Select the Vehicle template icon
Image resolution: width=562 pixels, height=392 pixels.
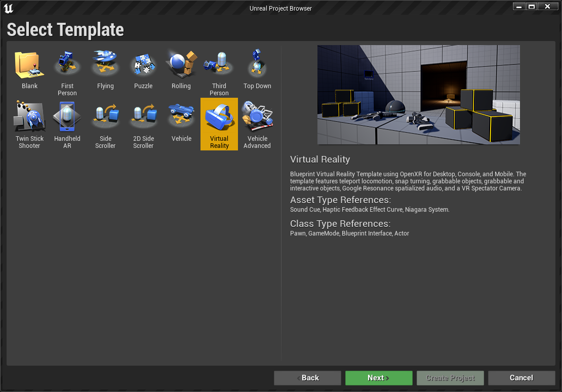(x=181, y=116)
